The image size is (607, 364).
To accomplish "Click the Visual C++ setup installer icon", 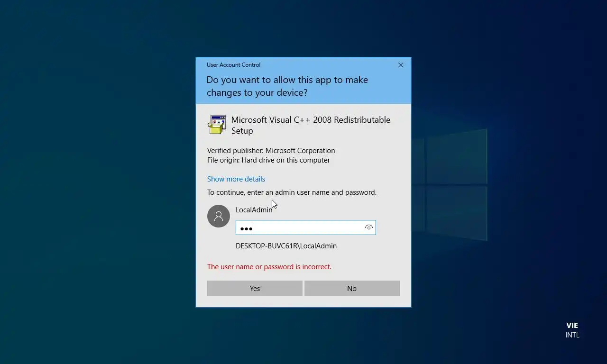I will [x=217, y=125].
